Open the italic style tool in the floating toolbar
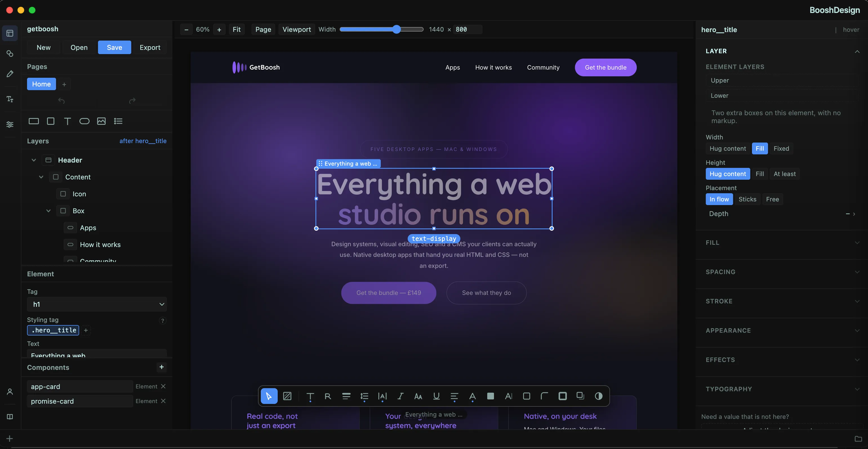Image resolution: width=868 pixels, height=449 pixels. [x=400, y=396]
